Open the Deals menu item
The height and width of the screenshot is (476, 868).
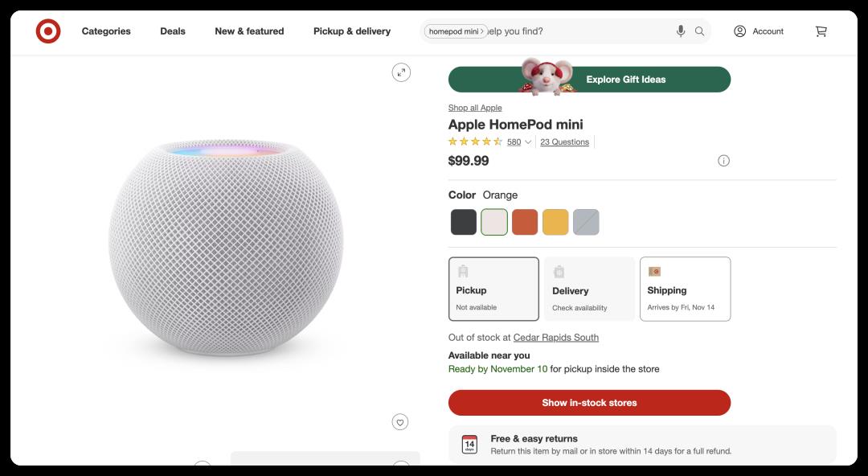[x=173, y=31]
